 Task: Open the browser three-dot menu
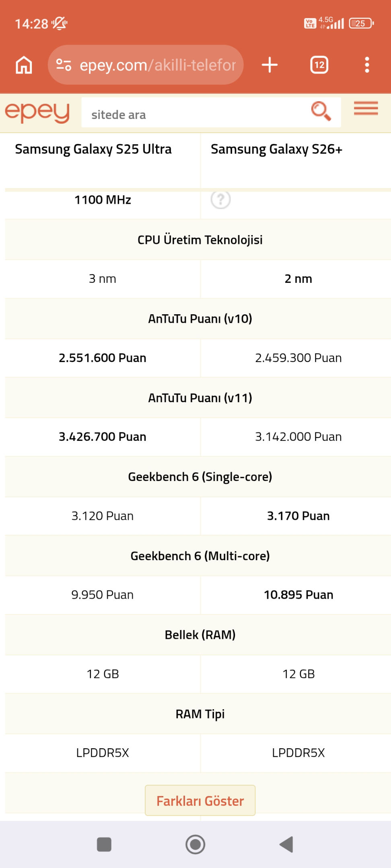(367, 65)
